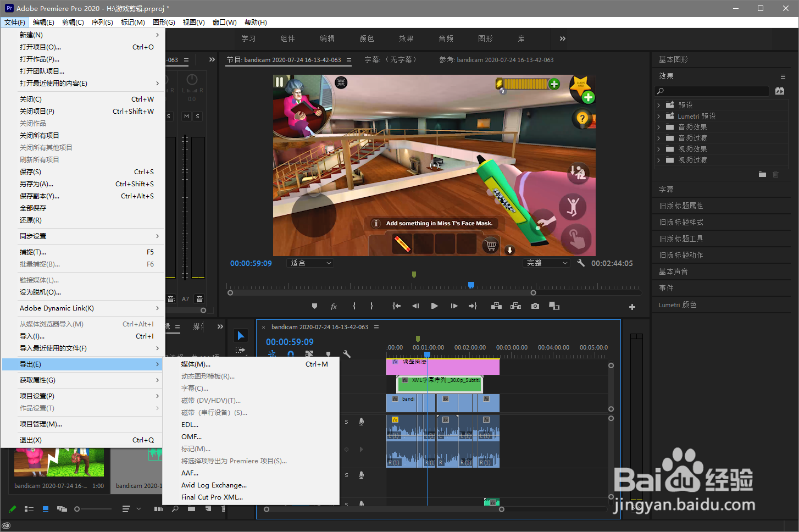Open zoom level dropdown showing 适合

point(310,263)
